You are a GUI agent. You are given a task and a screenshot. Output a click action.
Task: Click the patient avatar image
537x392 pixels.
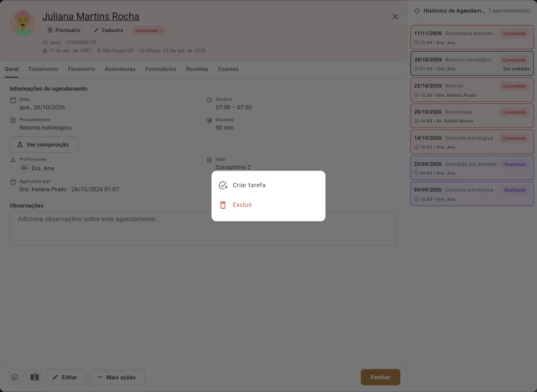click(x=23, y=23)
